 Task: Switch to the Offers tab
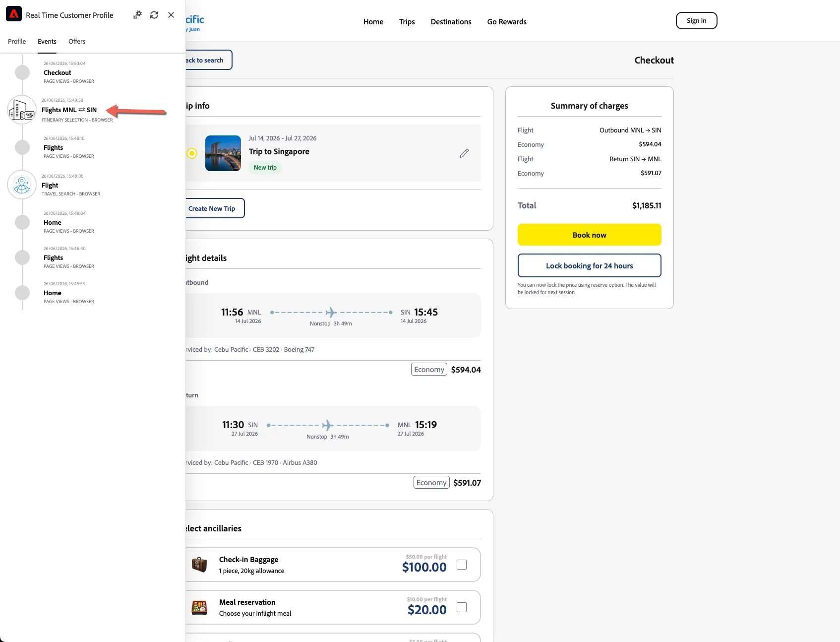[77, 42]
